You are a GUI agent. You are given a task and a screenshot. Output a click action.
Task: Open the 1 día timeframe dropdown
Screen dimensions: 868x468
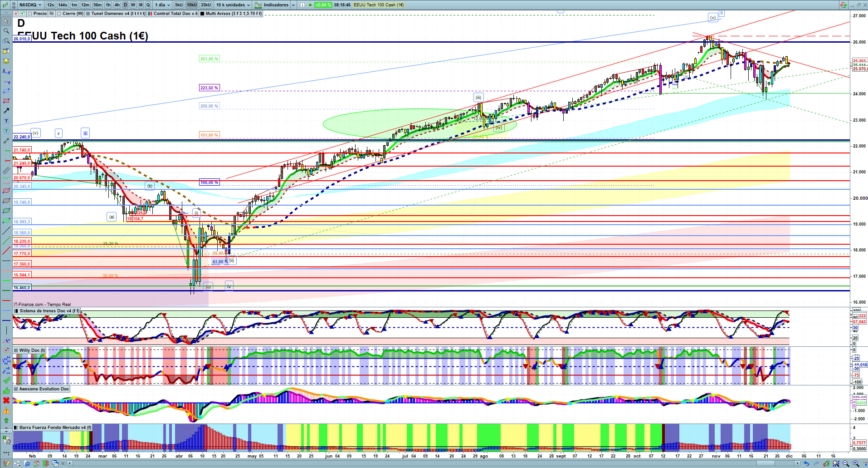coord(162,5)
